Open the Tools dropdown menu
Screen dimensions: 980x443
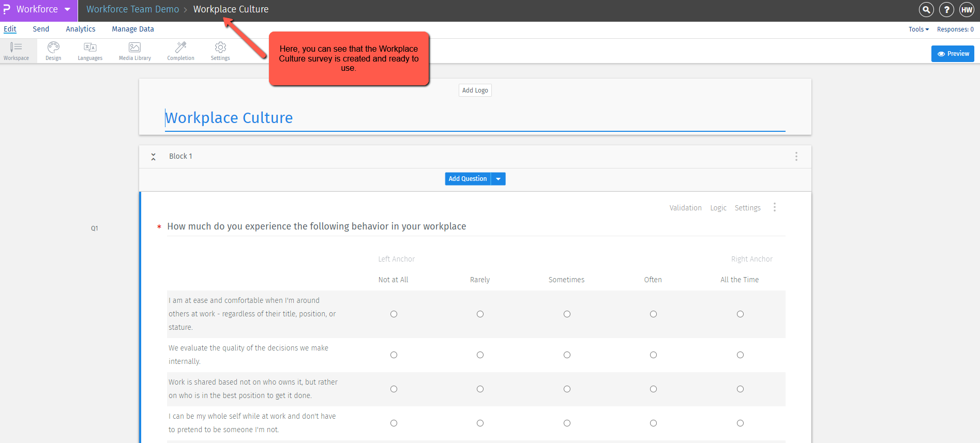[x=918, y=29]
